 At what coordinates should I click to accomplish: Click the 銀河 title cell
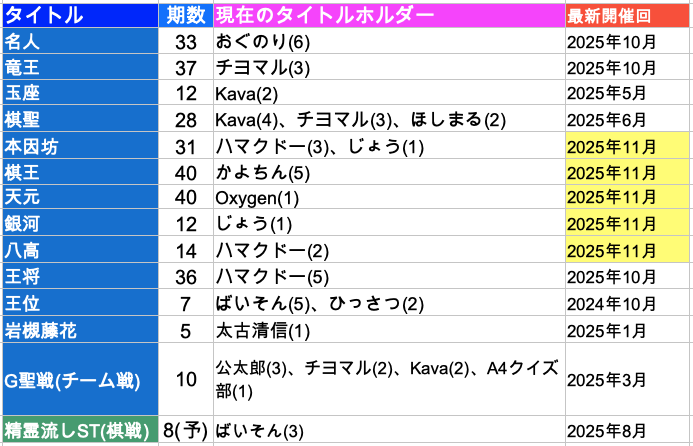[x=80, y=223]
